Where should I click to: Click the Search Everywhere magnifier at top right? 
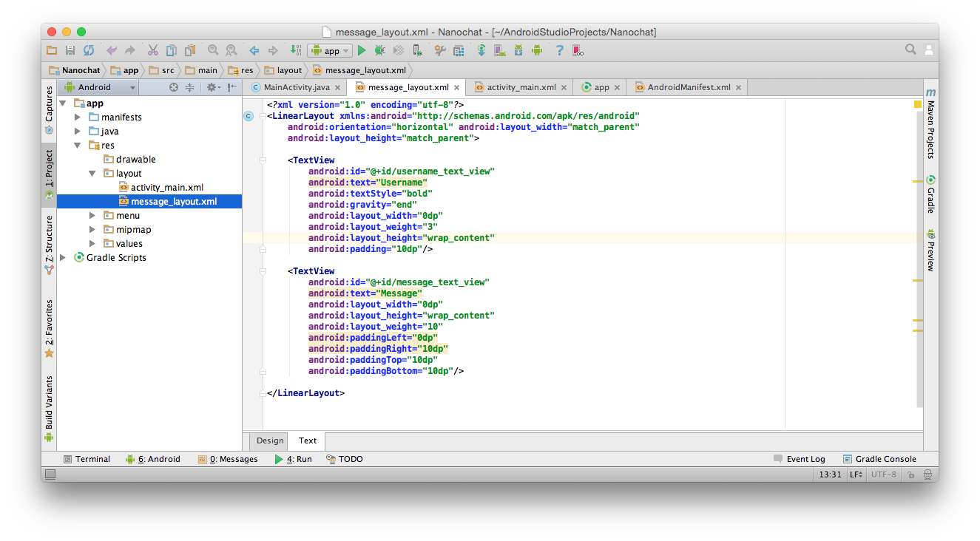tap(910, 50)
